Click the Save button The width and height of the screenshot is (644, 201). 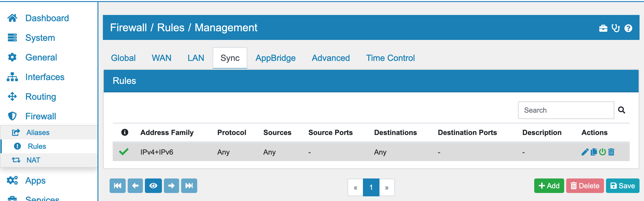pyautogui.click(x=623, y=186)
